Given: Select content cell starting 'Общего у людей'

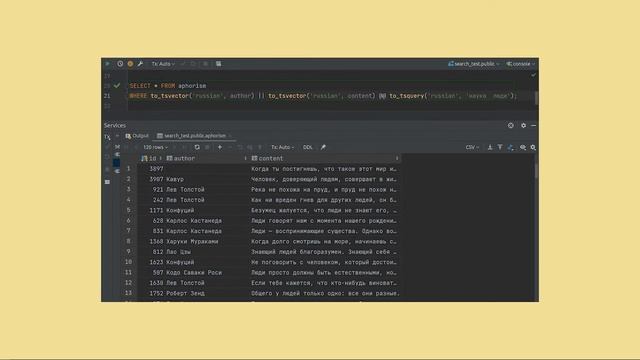Looking at the screenshot, I should [325, 293].
